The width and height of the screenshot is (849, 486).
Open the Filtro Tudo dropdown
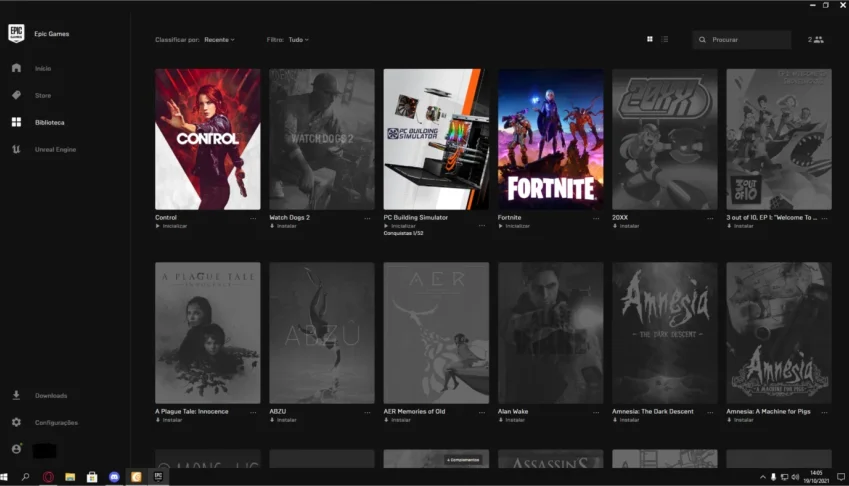pyautogui.click(x=298, y=40)
